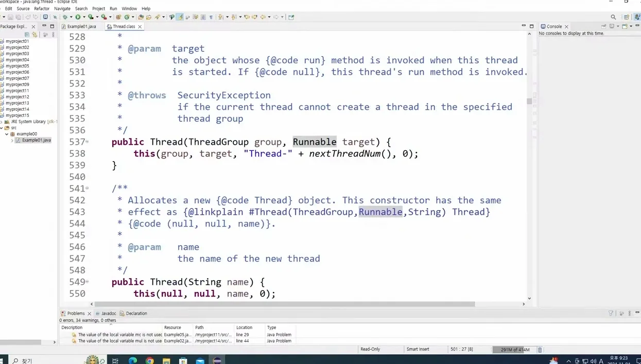Viewport: 641px width, 364px height.
Task: Fold the code at line 537
Action: click(87, 142)
